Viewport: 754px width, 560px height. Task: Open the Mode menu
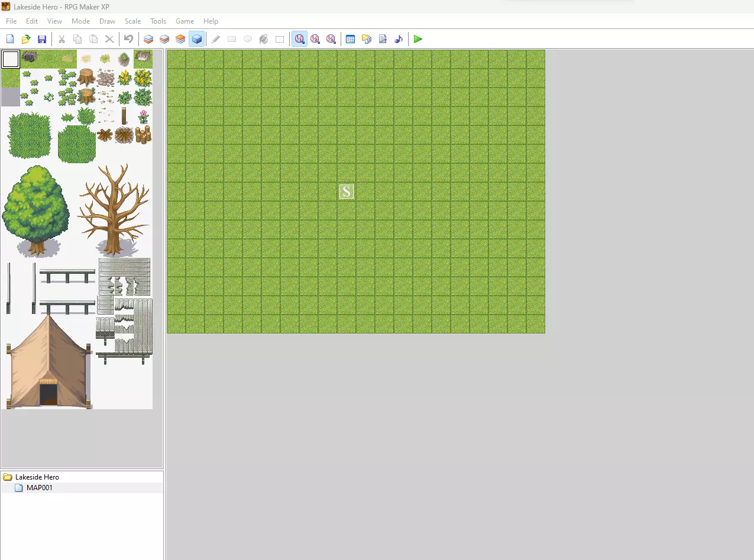pos(80,21)
